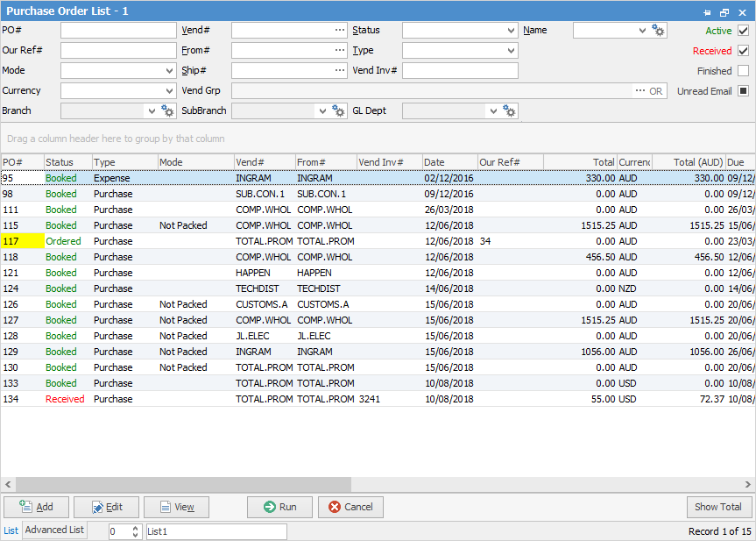
Task: Click the Show Total button
Action: [x=718, y=507]
